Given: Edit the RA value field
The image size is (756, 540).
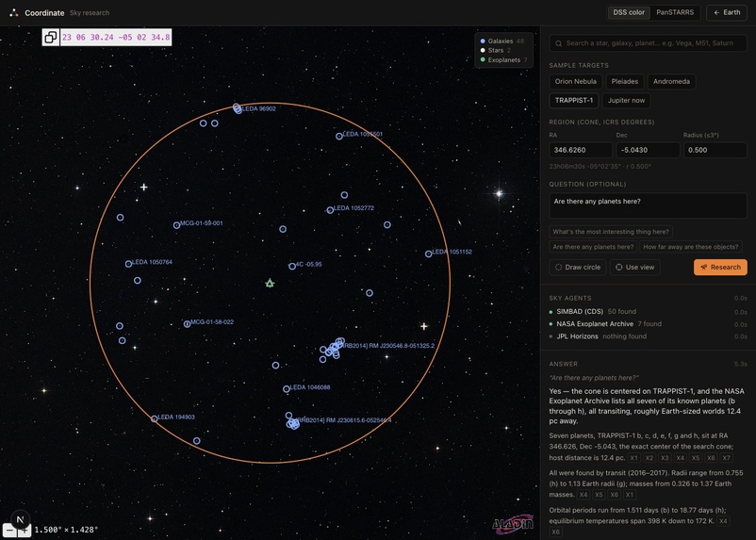Looking at the screenshot, I should (x=581, y=150).
